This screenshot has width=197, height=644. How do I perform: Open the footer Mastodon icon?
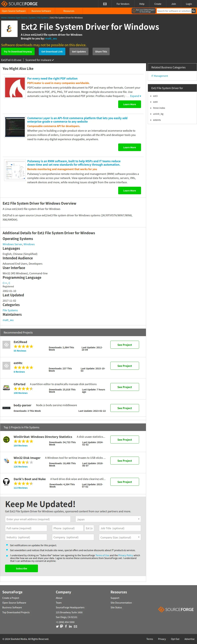pyautogui.click(x=61, y=626)
